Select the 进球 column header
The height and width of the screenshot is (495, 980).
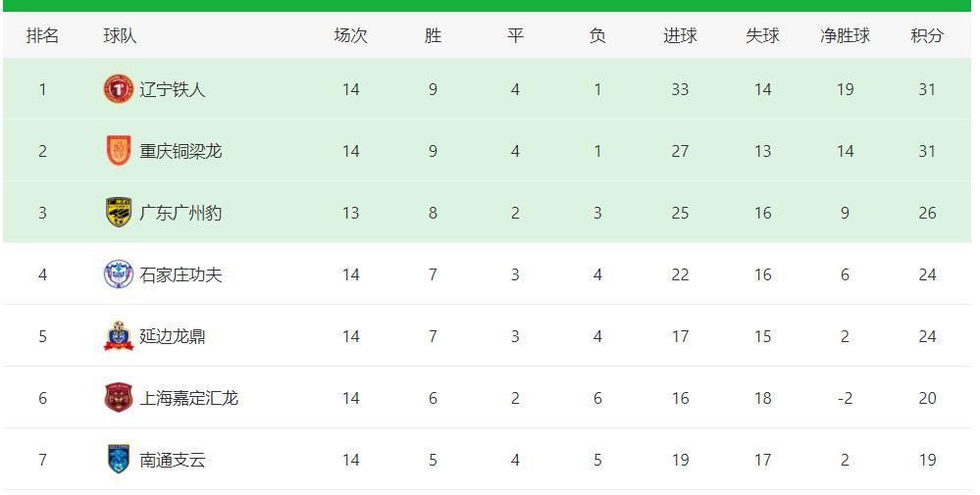click(680, 35)
